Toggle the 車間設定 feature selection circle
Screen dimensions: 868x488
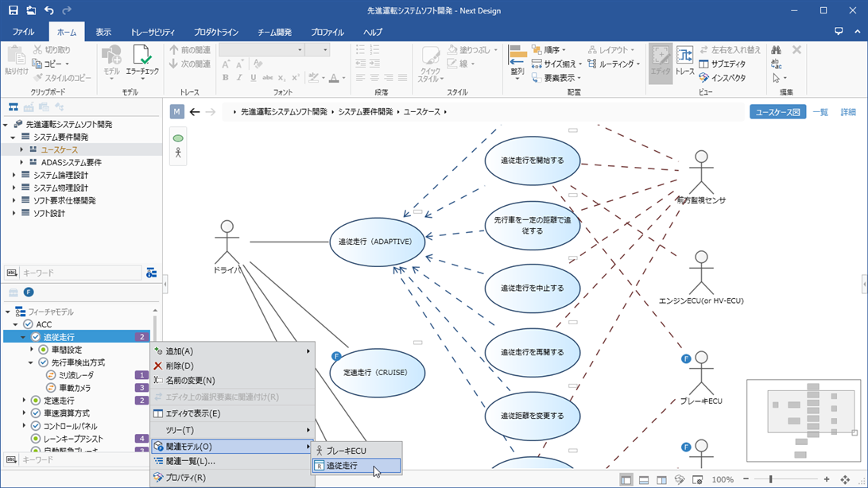tap(43, 350)
